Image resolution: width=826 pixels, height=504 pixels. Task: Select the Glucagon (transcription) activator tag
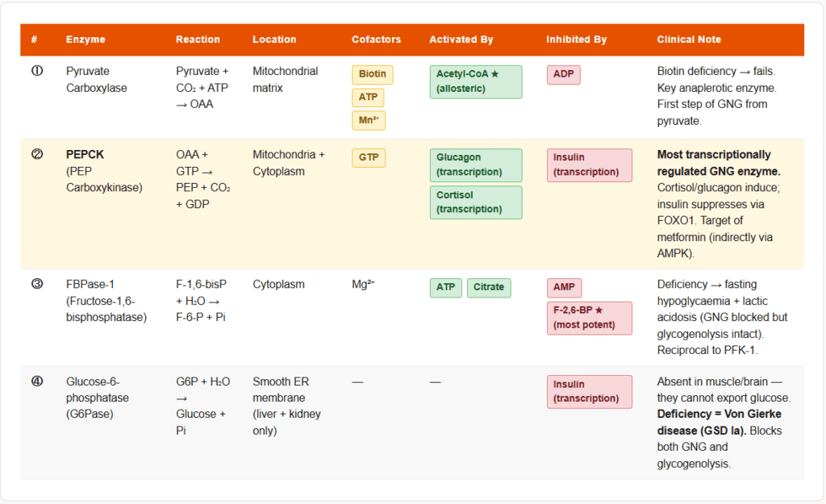click(475, 165)
